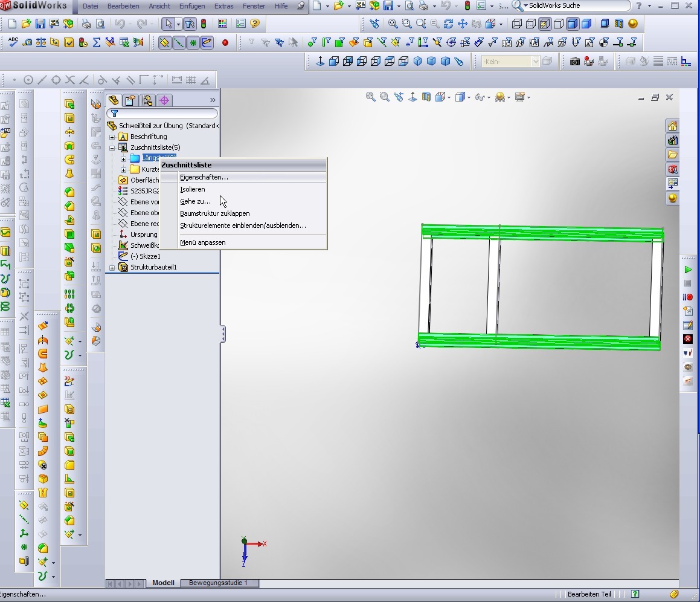
Task: Open the mass properties scale icon
Action: click(x=40, y=42)
